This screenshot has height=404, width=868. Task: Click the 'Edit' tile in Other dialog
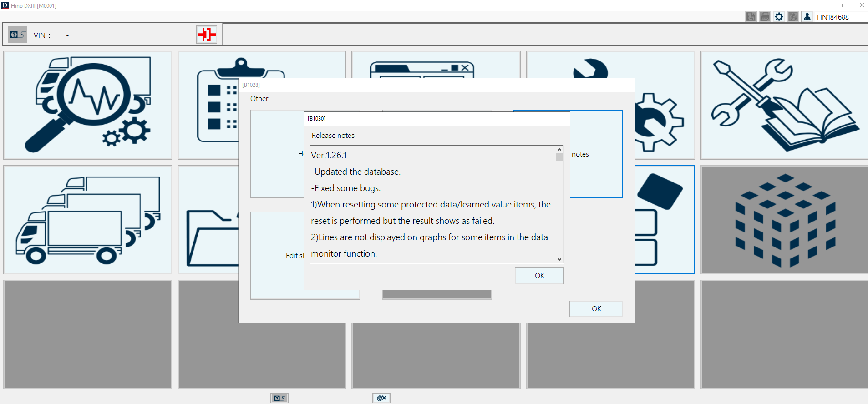point(277,255)
